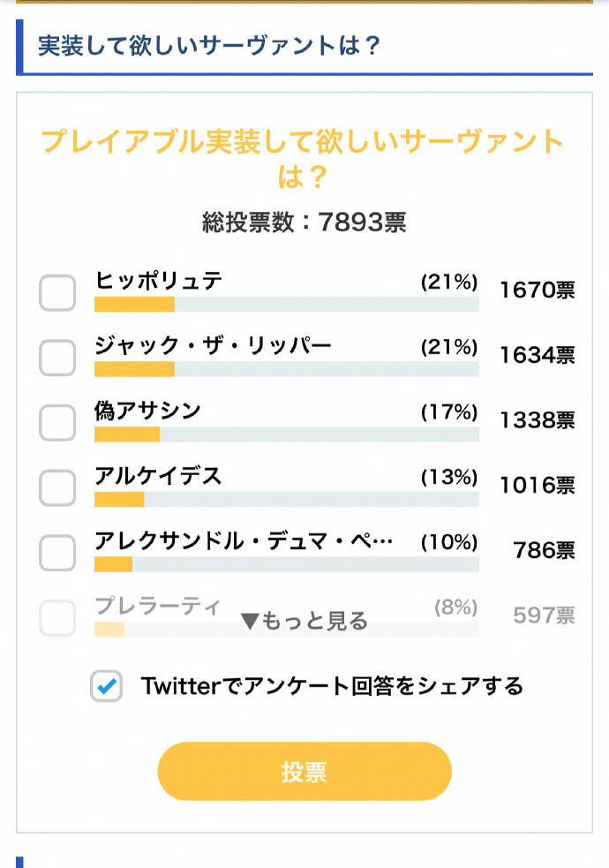This screenshot has width=609, height=868.
Task: Tick the 偽アサシン option checkbox
Action: tap(57, 422)
